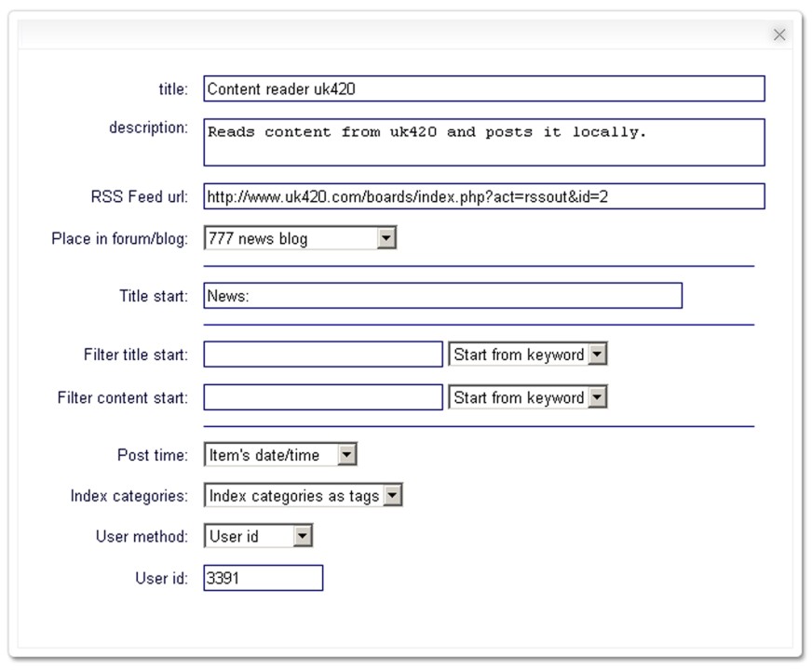Click into the RSS Feed url field
The image size is (812, 670).
[483, 196]
